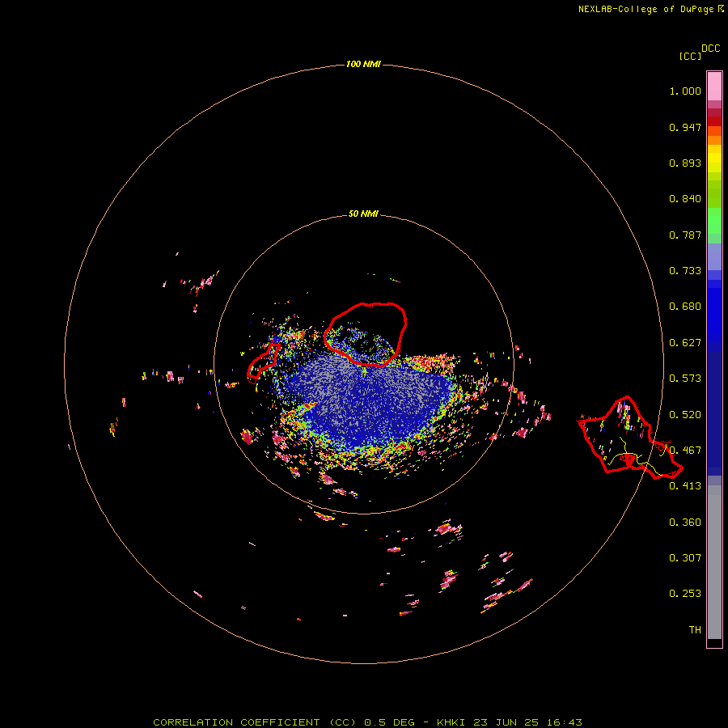
Task: Click the TH threshold label
Action: pyautogui.click(x=695, y=630)
